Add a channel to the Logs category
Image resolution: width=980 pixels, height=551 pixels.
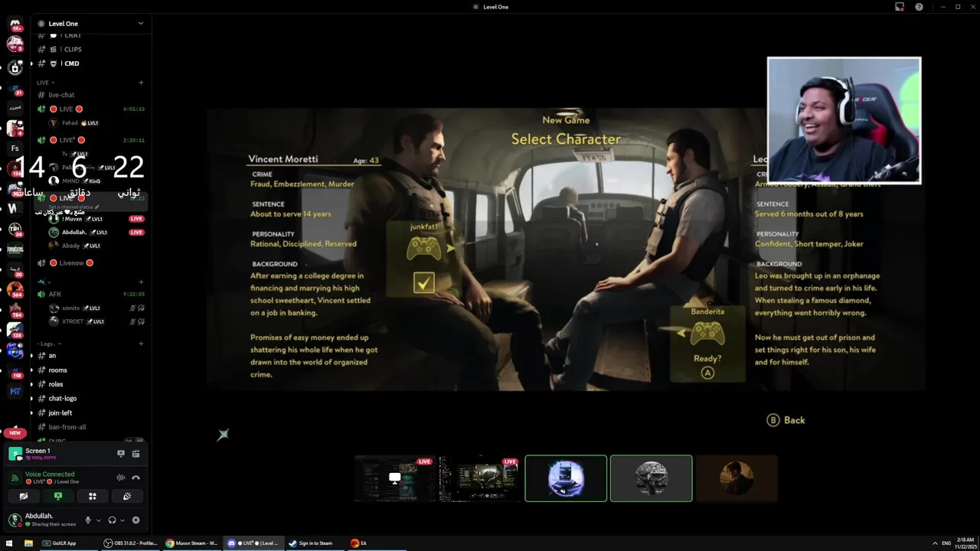(x=141, y=344)
